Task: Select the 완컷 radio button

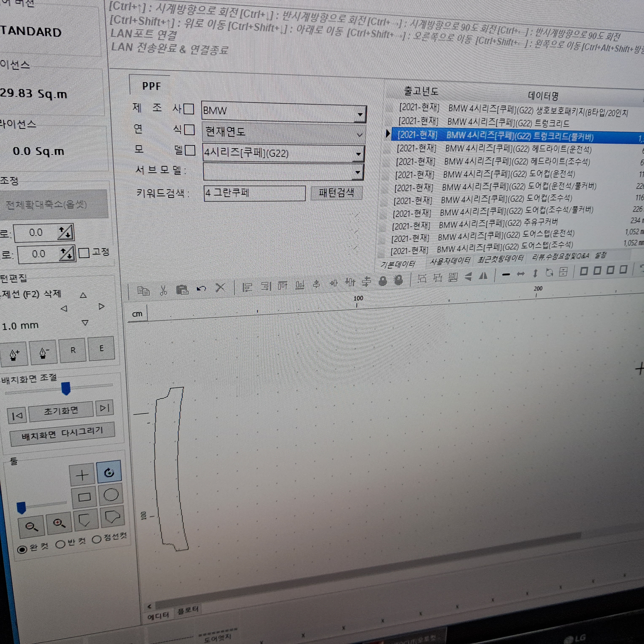Action: pyautogui.click(x=22, y=549)
